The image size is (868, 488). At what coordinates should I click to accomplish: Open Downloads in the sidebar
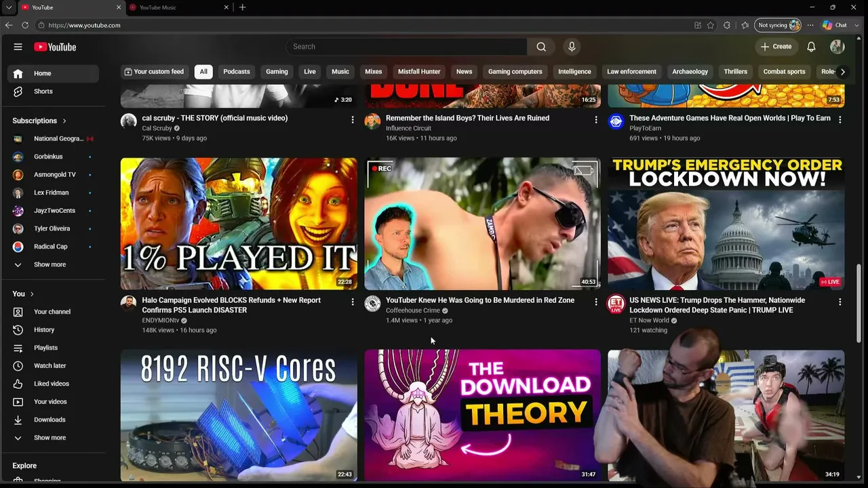click(x=53, y=420)
